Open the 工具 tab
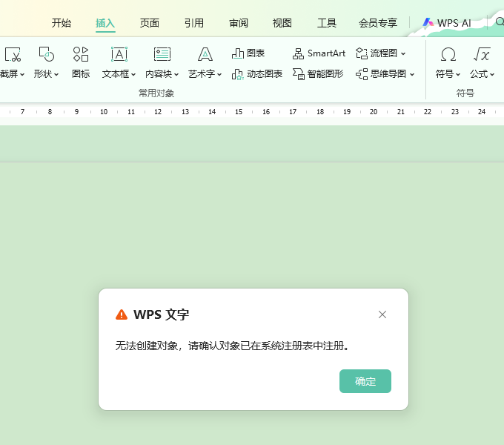The height and width of the screenshot is (445, 504). [x=327, y=23]
